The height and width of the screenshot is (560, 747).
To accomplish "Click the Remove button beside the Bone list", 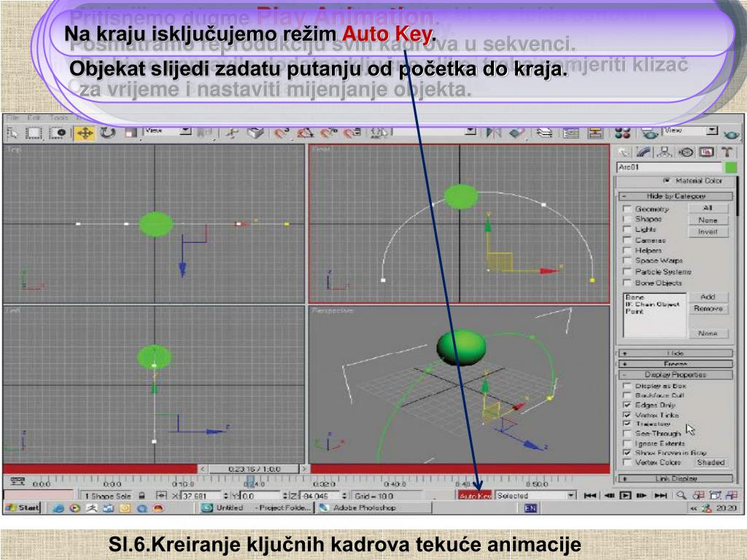I will click(708, 308).
